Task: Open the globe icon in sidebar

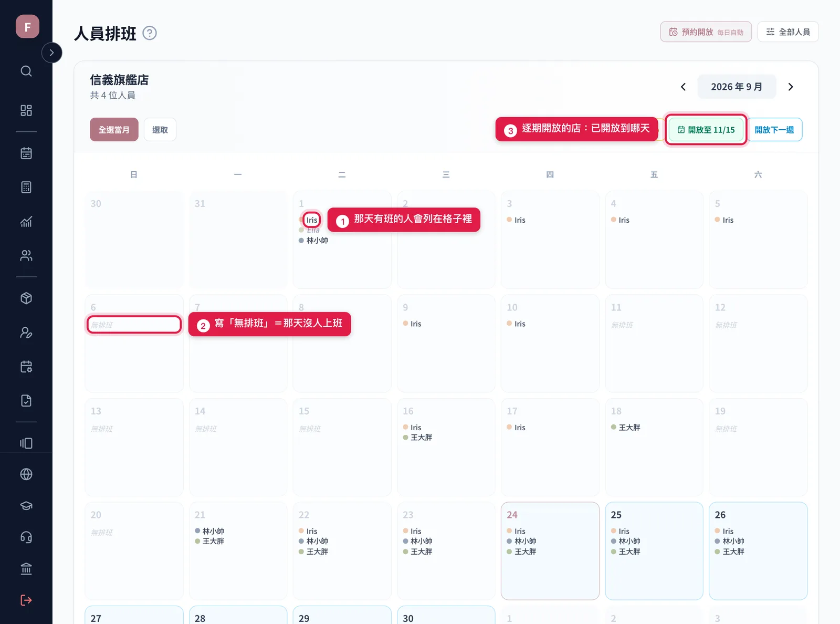Action: tap(26, 474)
